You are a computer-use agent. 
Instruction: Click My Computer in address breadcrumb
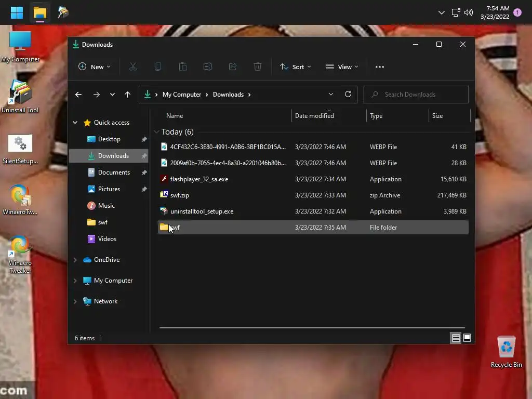tap(181, 95)
